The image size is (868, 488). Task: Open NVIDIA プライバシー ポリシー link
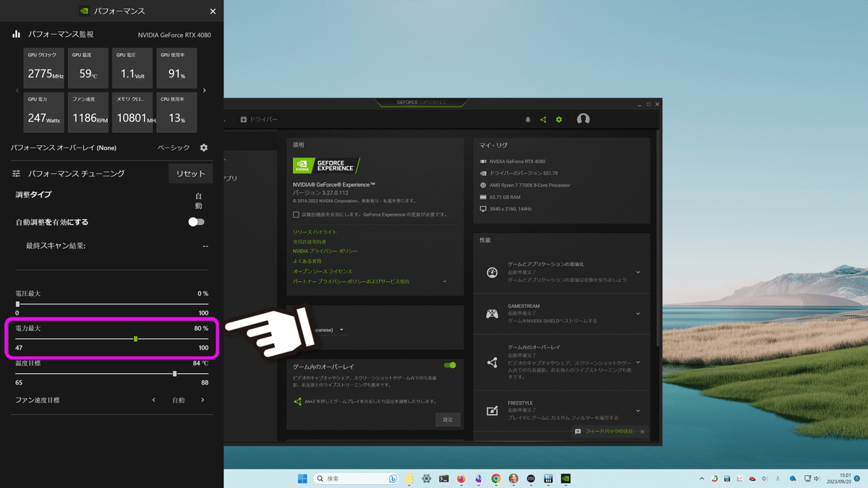pyautogui.click(x=325, y=251)
